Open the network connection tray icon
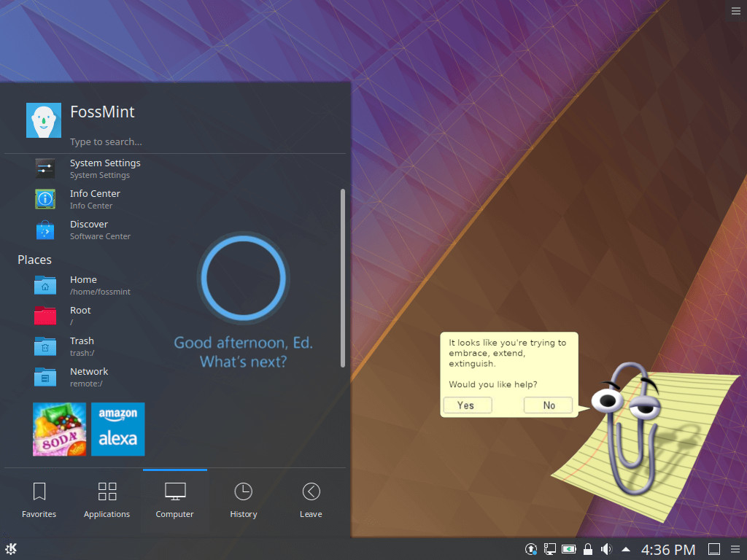The height and width of the screenshot is (560, 747). click(550, 550)
